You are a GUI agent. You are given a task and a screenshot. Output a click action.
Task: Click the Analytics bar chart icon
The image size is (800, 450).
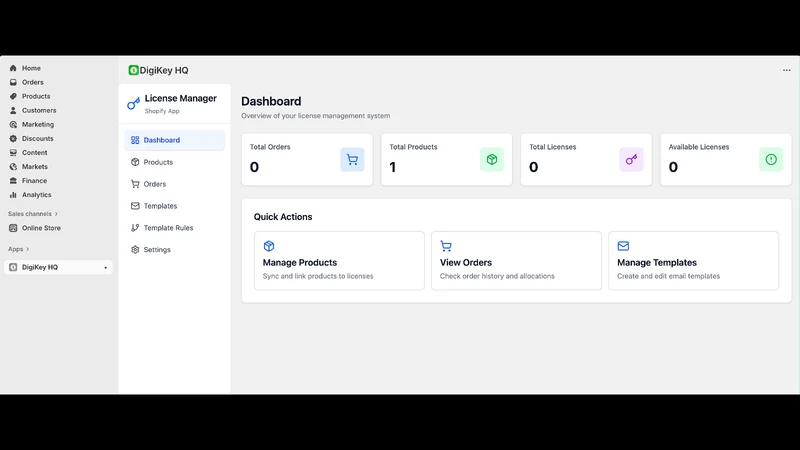coord(13,195)
